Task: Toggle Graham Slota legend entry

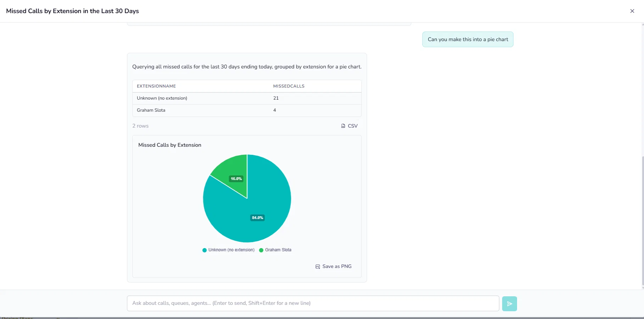Action: (275, 250)
